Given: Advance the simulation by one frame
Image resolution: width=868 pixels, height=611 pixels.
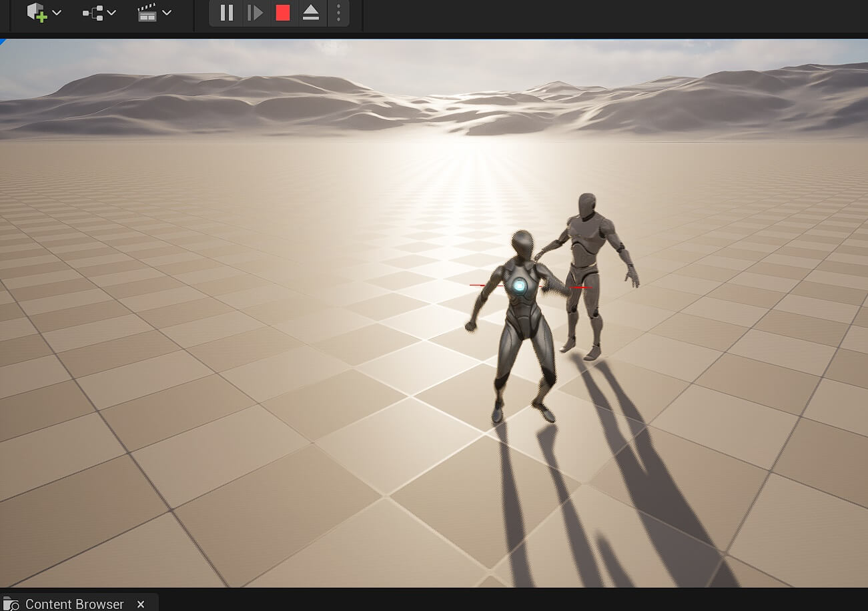Looking at the screenshot, I should 255,13.
